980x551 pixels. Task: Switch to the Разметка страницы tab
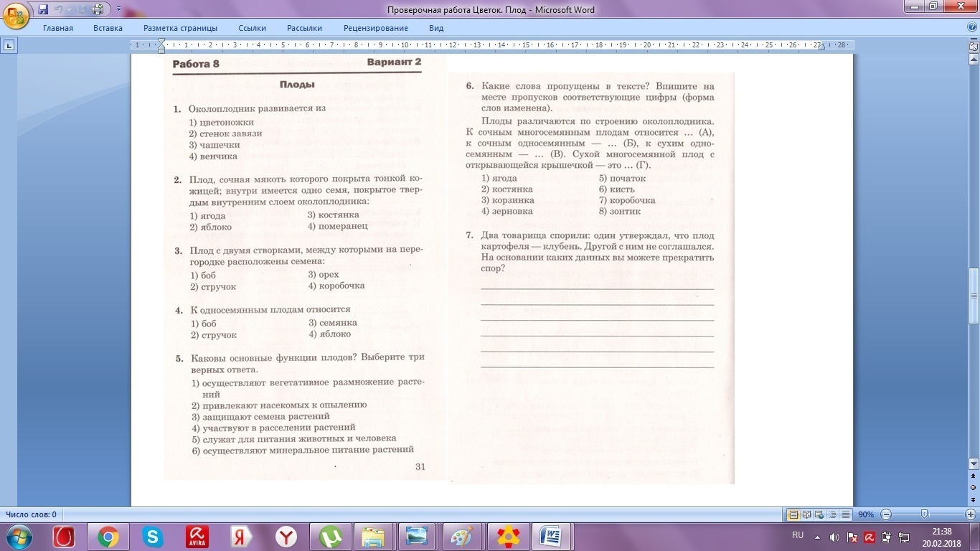pyautogui.click(x=180, y=28)
